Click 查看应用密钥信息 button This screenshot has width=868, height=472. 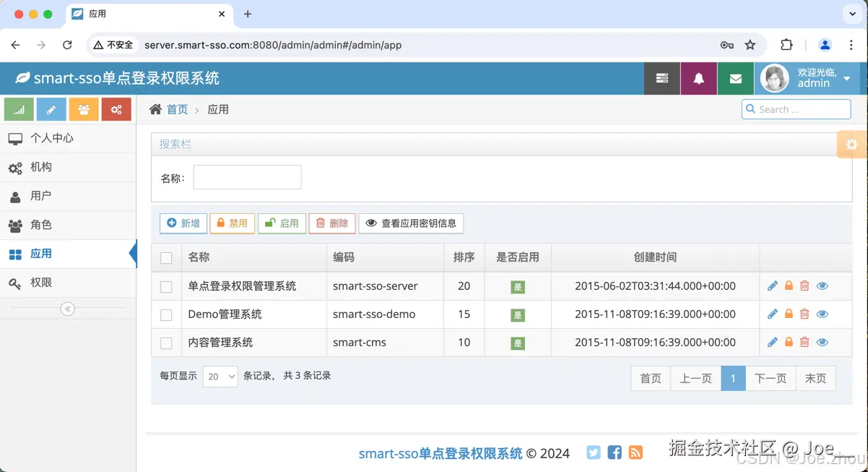click(411, 223)
